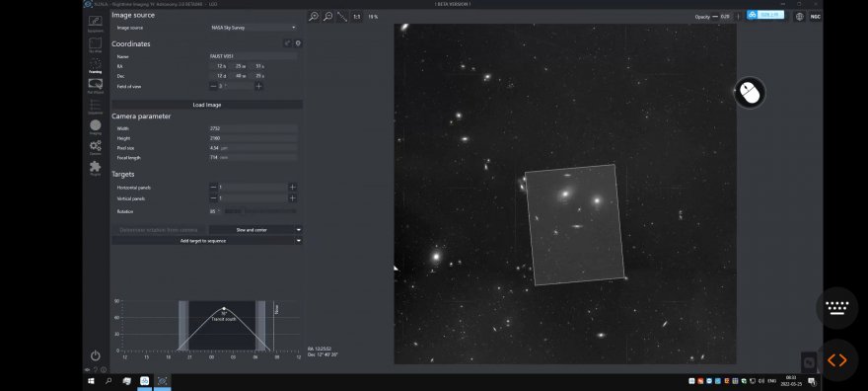Open the Equipment tab in sidebar

96,24
